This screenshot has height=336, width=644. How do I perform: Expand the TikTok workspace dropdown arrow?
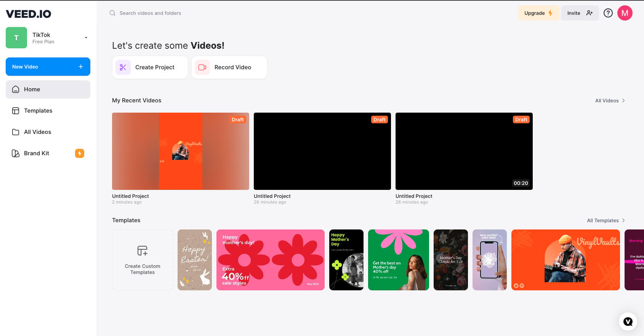(x=86, y=38)
